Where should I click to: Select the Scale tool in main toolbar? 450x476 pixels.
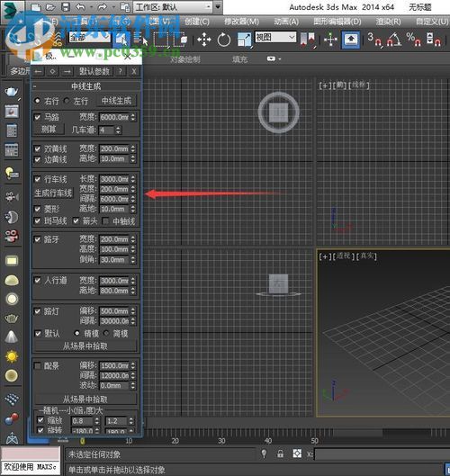245,40
